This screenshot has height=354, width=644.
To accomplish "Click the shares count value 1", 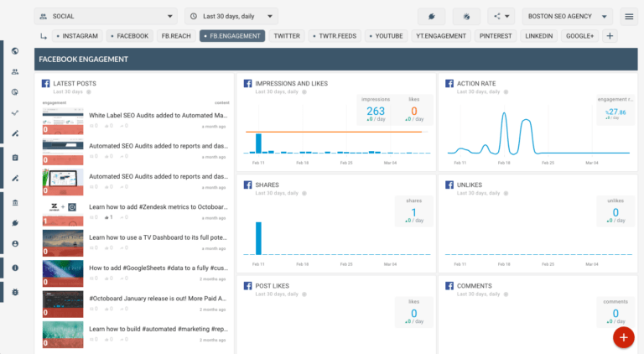I will click(414, 212).
